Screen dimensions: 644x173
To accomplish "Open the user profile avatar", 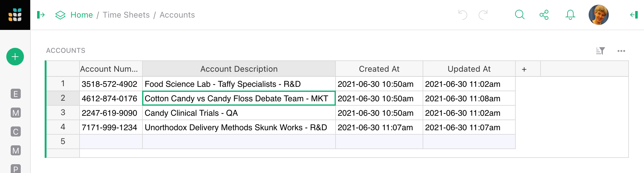I will tap(598, 15).
